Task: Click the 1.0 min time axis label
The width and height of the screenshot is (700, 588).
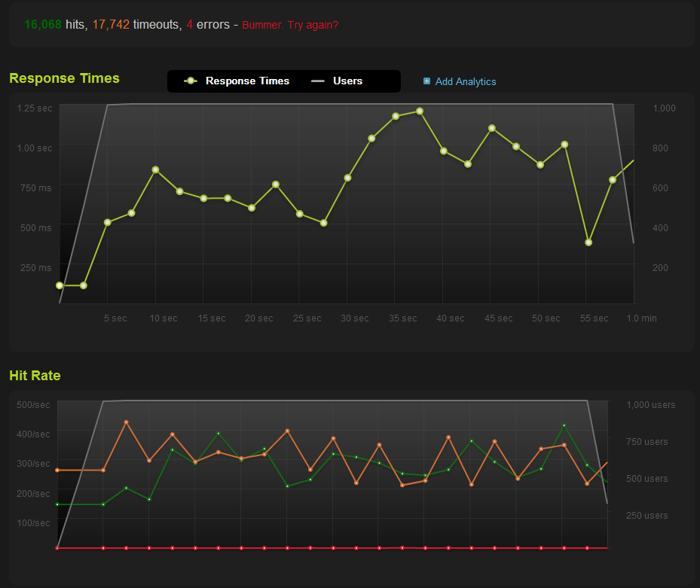Action: click(x=641, y=318)
